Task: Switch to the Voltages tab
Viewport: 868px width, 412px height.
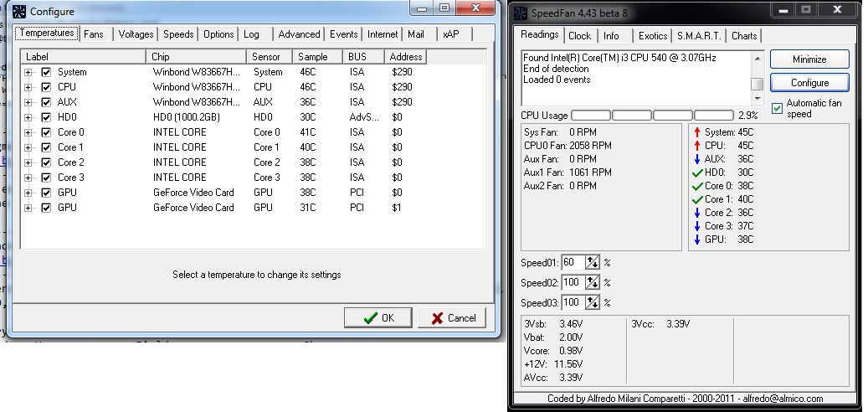Action: coord(136,34)
